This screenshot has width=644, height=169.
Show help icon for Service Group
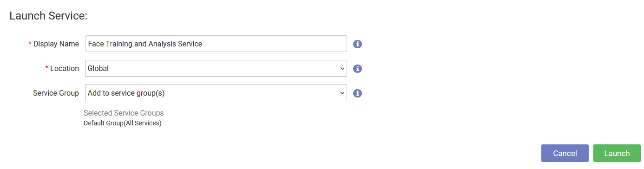[357, 93]
